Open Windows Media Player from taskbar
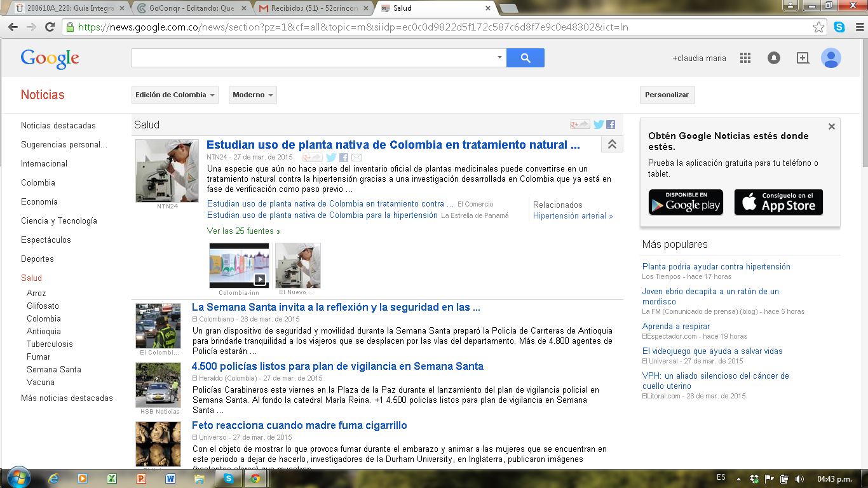This screenshot has width=868, height=488. click(x=83, y=478)
